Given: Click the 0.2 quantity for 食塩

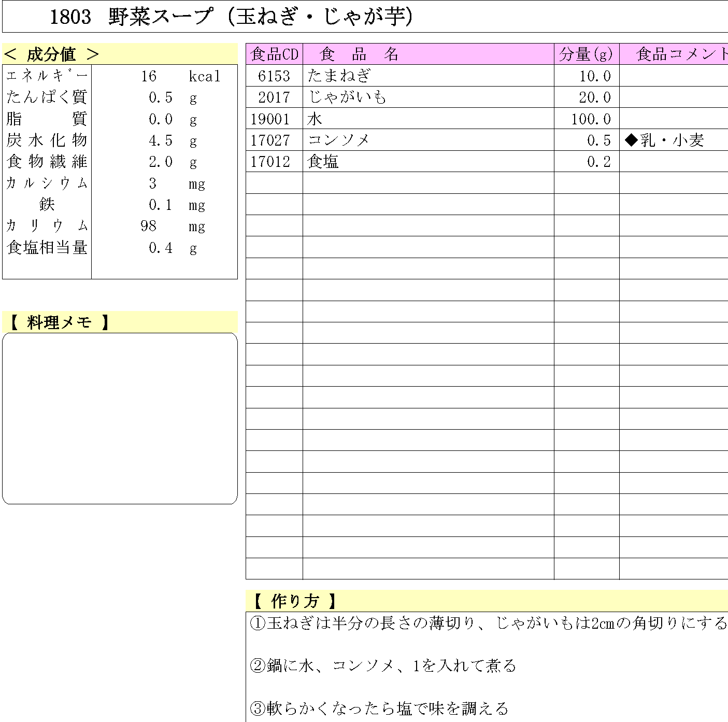Looking at the screenshot, I should pos(598,162).
